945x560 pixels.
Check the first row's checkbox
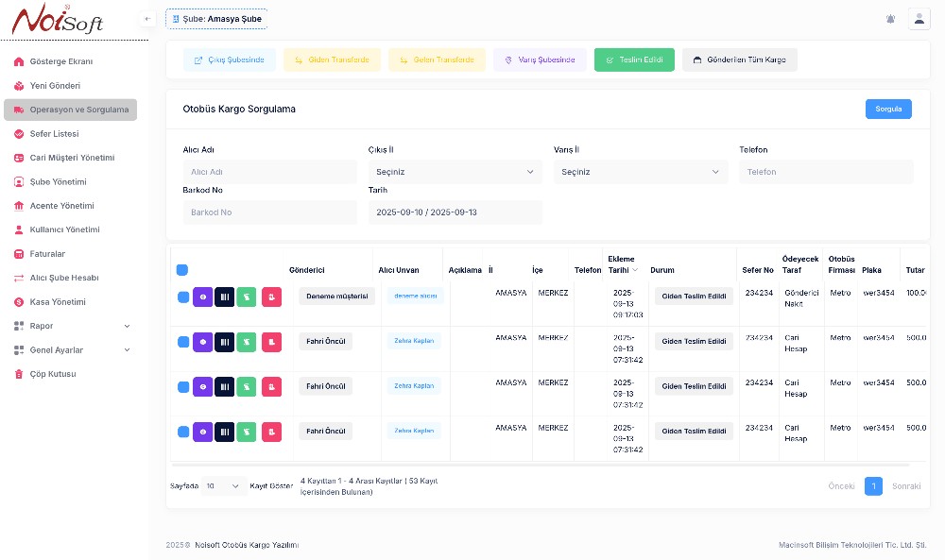(183, 297)
